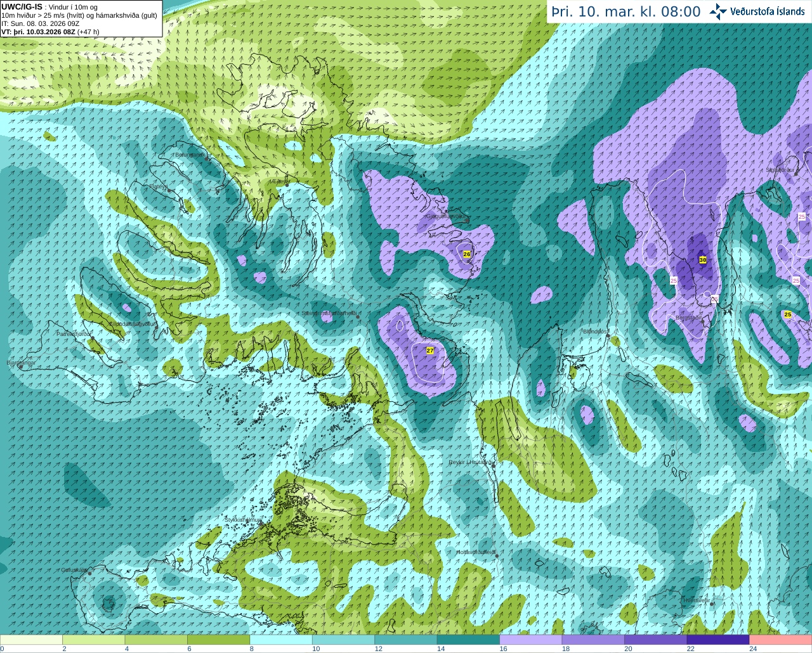The width and height of the screenshot is (812, 653).
Task: Click the '10m hviður > 25 m/s' description line
Action: coord(79,15)
